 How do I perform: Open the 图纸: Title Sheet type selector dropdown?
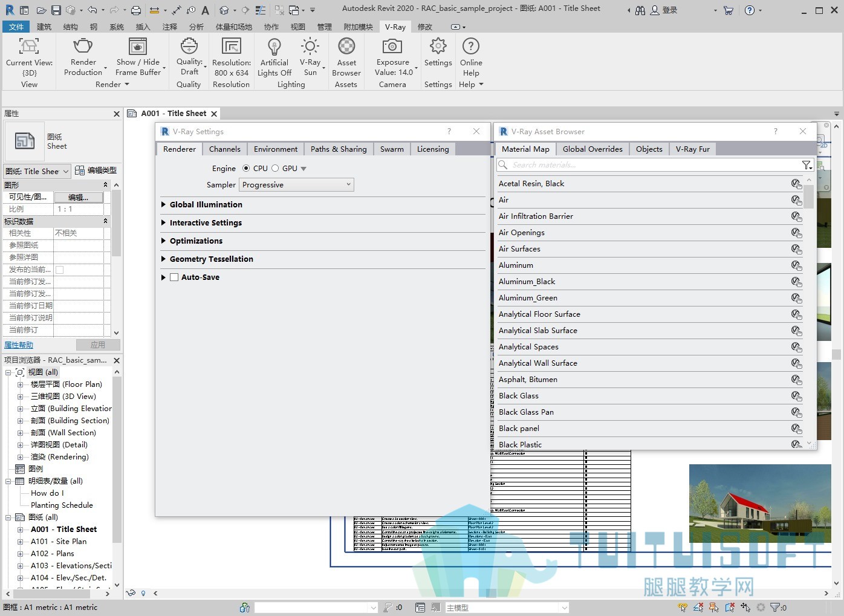coord(37,172)
